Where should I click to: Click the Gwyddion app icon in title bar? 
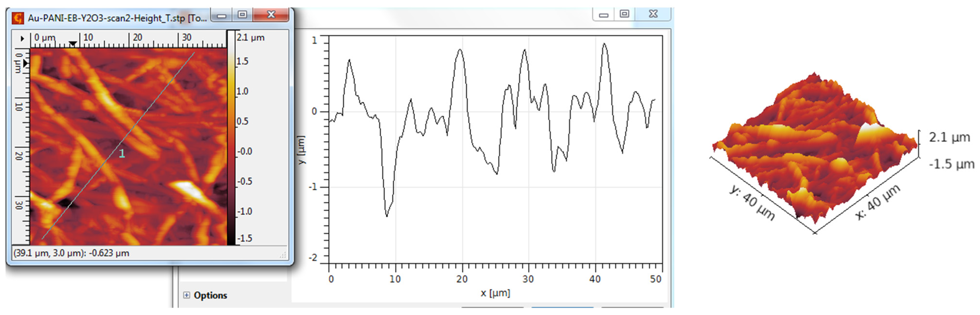[x=18, y=18]
